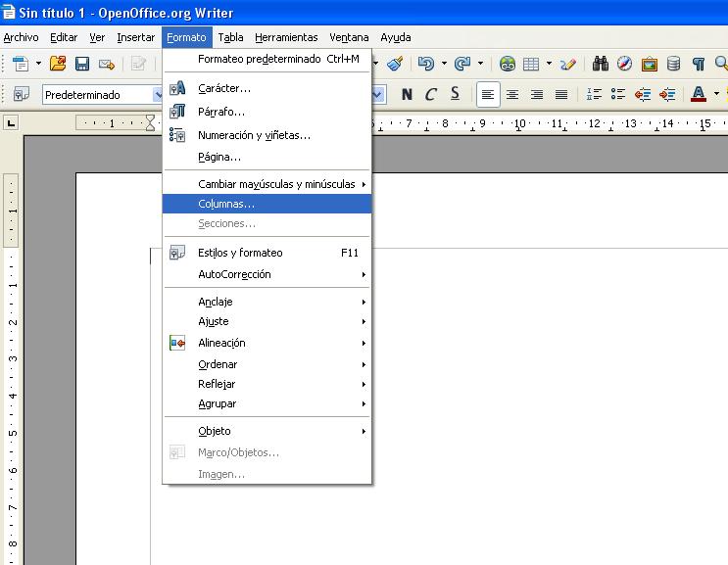Choose Párrafo… from the Formato menu
728x565 pixels.
pos(267,112)
